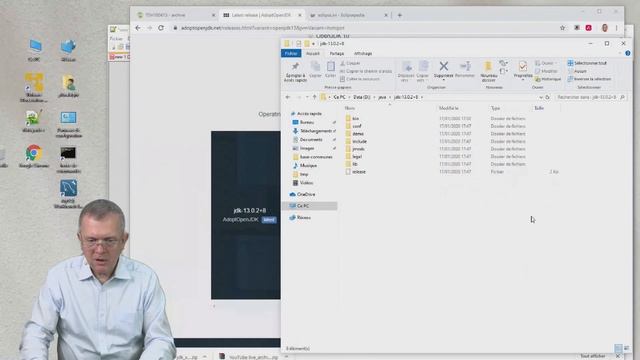Click Chrome's bookmark star icon
Image resolution: width=640 pixels, height=360 pixels.
[x=562, y=28]
